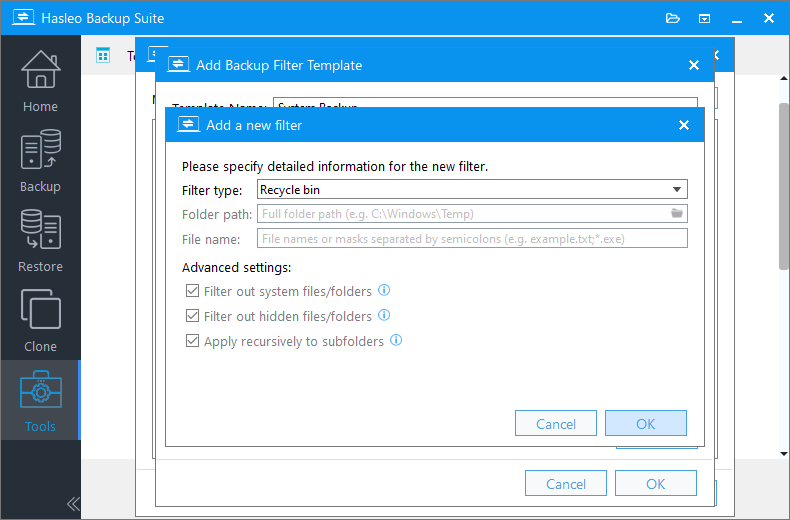Click the grid icon in main toolbar
Image resolution: width=790 pixels, height=520 pixels.
point(103,55)
